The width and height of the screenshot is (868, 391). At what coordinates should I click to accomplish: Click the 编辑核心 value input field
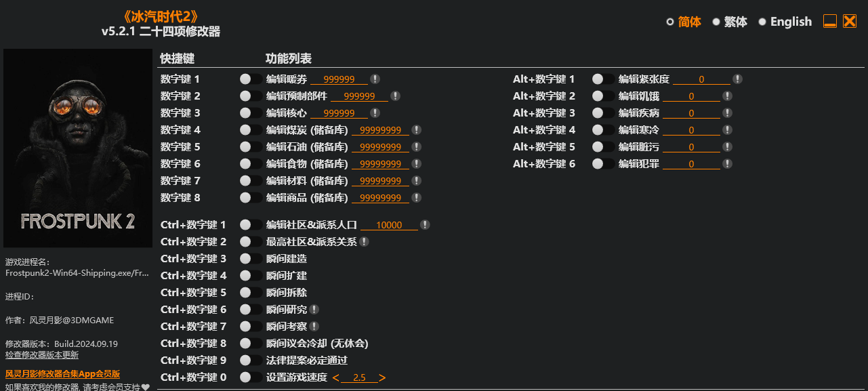click(x=339, y=113)
